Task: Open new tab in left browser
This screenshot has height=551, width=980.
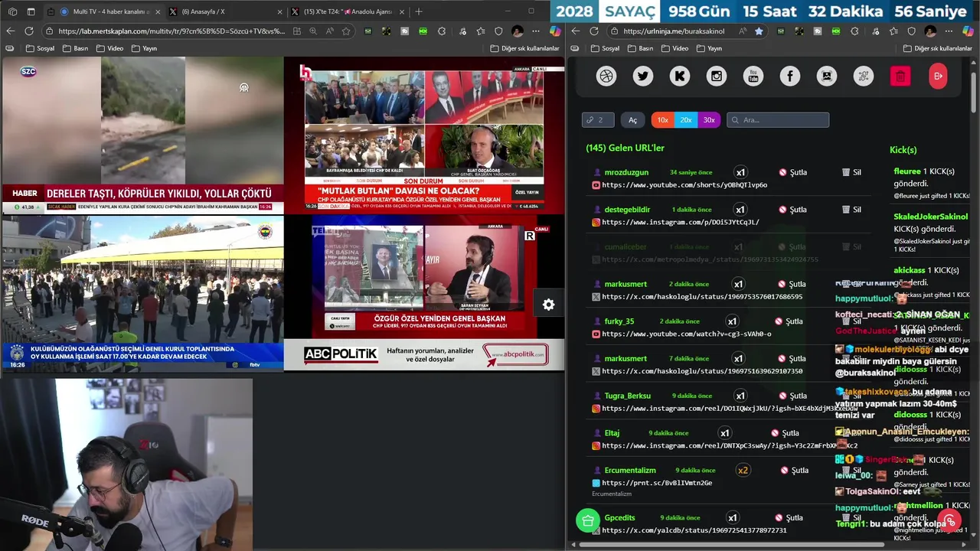Action: (x=418, y=11)
